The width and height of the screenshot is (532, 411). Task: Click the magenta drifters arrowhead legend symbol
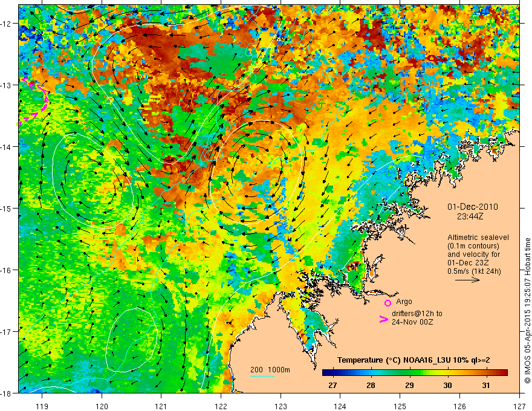point(383,319)
